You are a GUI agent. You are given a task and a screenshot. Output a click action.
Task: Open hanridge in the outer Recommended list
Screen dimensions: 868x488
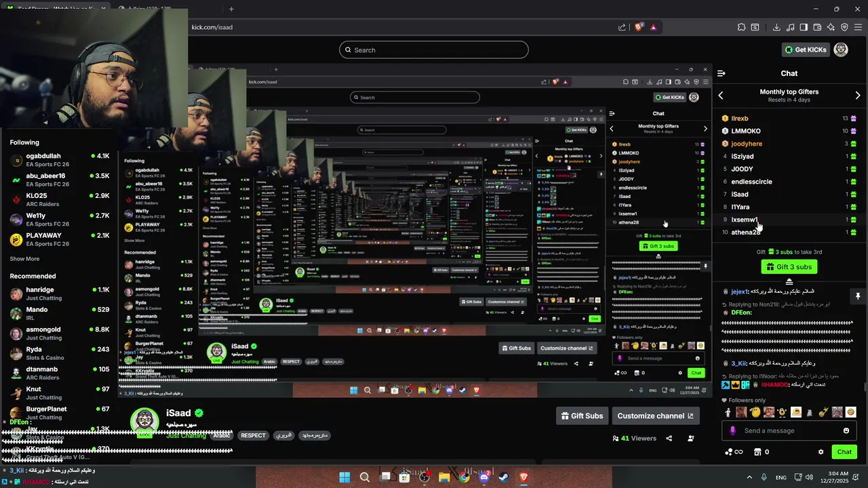click(x=60, y=293)
